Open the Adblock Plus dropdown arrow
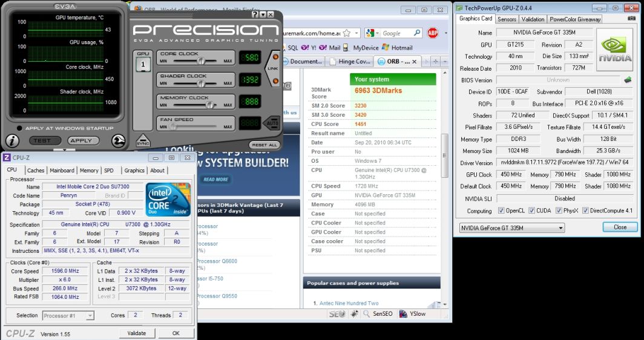Image resolution: width=644 pixels, height=340 pixels. click(x=446, y=33)
